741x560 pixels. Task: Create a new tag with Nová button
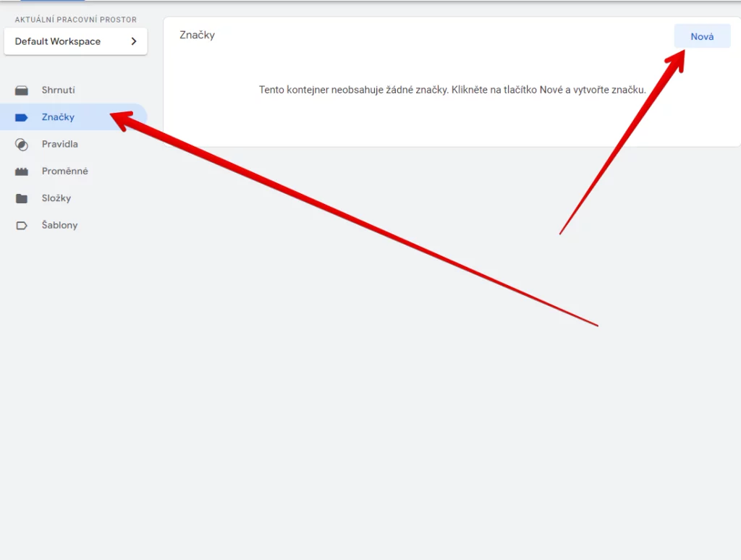click(x=702, y=36)
